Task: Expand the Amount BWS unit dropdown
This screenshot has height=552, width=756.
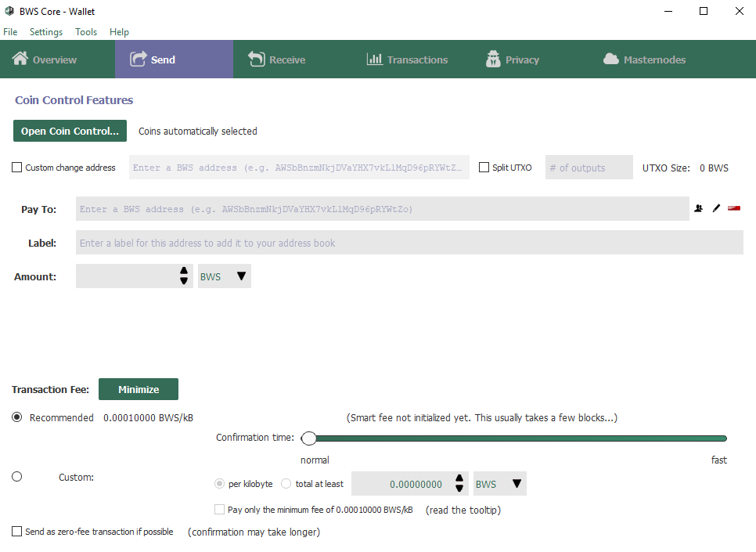Action: 224,276
